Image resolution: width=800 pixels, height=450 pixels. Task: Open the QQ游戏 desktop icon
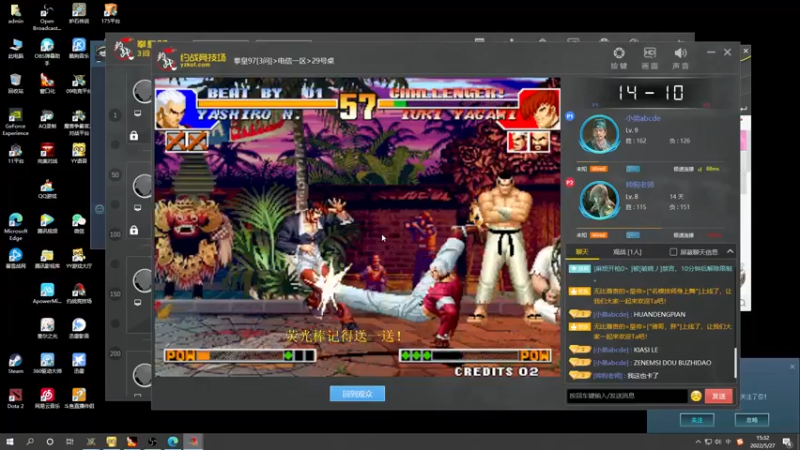click(x=47, y=188)
